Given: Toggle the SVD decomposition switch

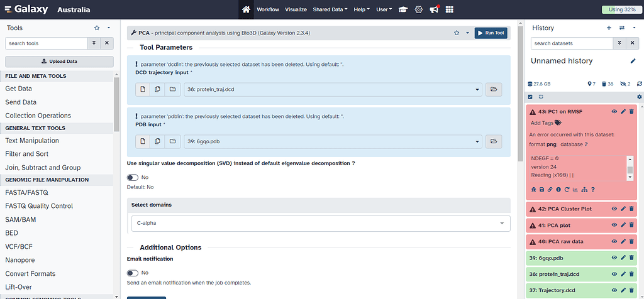Looking at the screenshot, I should pyautogui.click(x=133, y=178).
